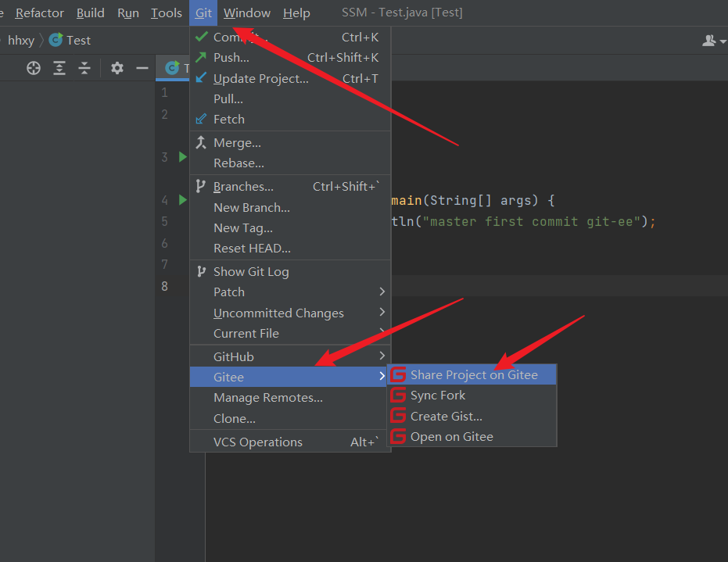This screenshot has width=728, height=562.
Task: Expand the Current File submenu
Action: (290, 333)
